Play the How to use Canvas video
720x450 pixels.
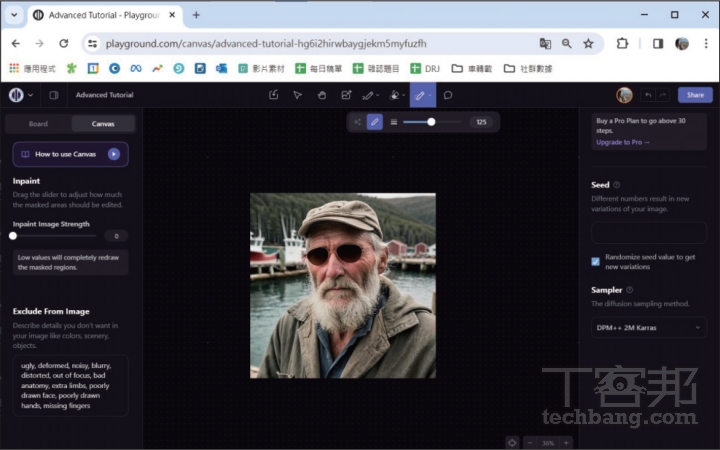click(x=113, y=154)
